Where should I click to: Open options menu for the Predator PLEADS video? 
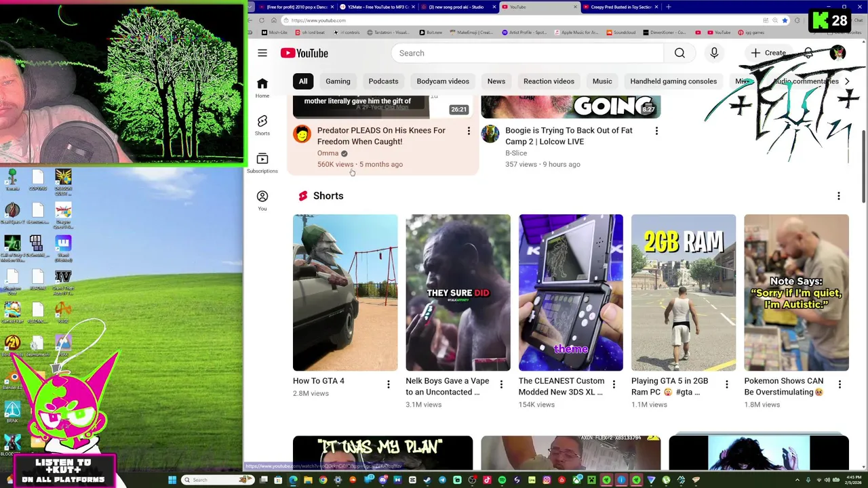[469, 131]
